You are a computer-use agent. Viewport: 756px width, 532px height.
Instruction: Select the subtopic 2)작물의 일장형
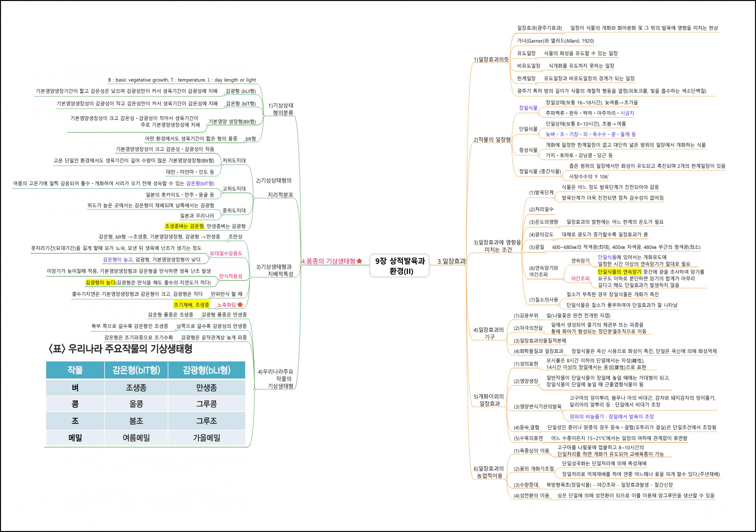(492, 140)
